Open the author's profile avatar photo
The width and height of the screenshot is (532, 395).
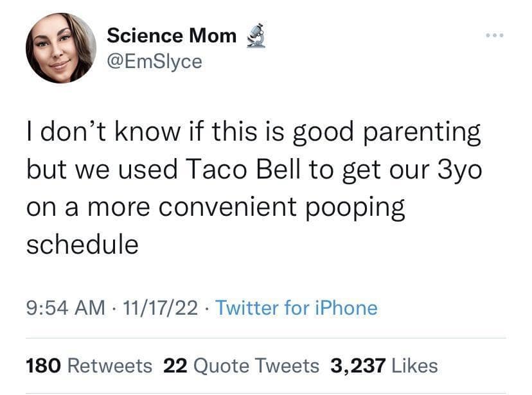61,48
